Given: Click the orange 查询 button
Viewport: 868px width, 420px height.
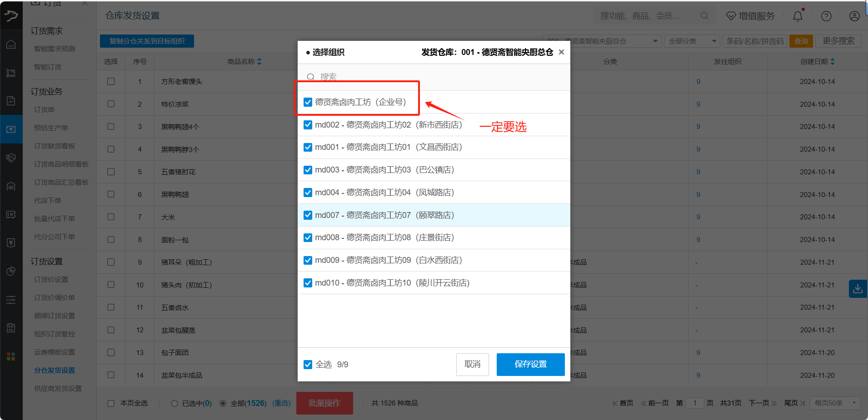Looking at the screenshot, I should pyautogui.click(x=801, y=41).
